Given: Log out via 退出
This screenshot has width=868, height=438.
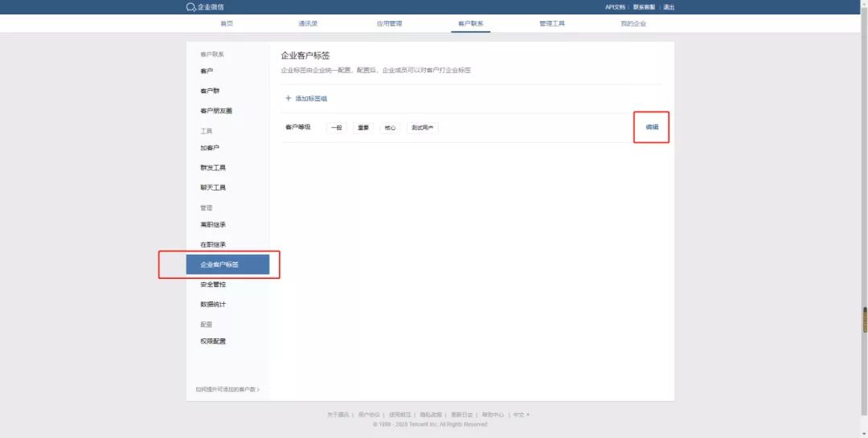Looking at the screenshot, I should click(669, 7).
